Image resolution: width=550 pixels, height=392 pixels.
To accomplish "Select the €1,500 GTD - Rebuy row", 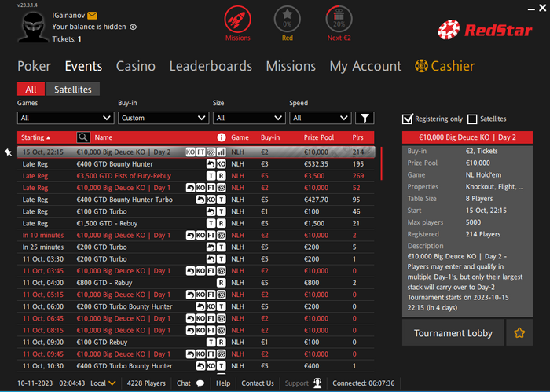I will point(196,223).
